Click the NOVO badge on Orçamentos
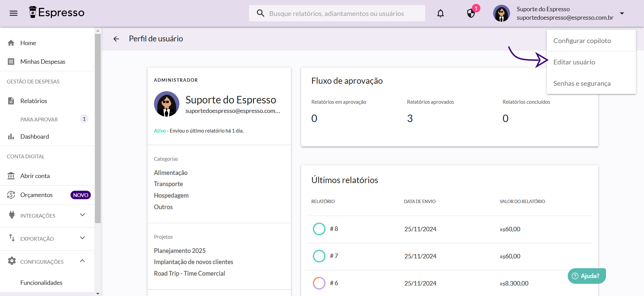 pos(81,195)
